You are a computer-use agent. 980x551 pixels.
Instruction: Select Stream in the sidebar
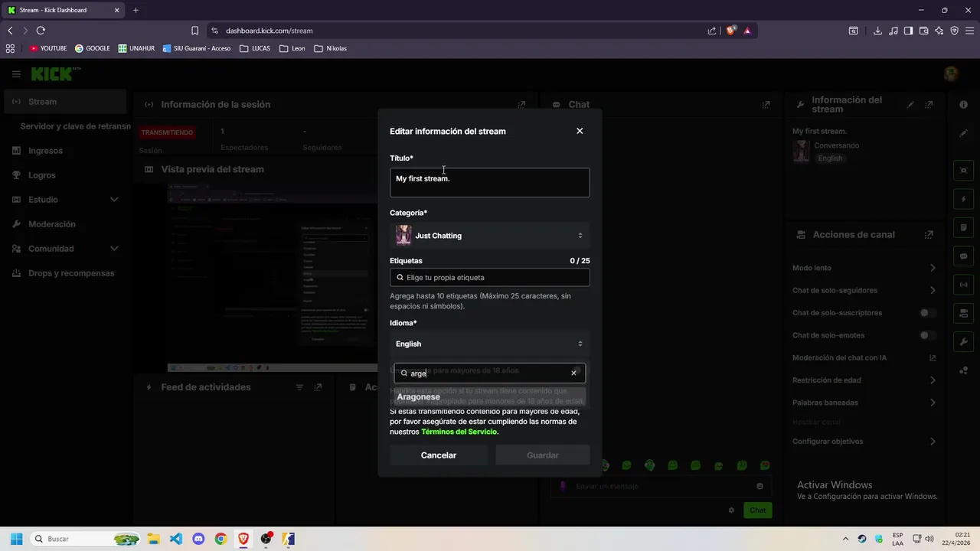tap(65, 102)
